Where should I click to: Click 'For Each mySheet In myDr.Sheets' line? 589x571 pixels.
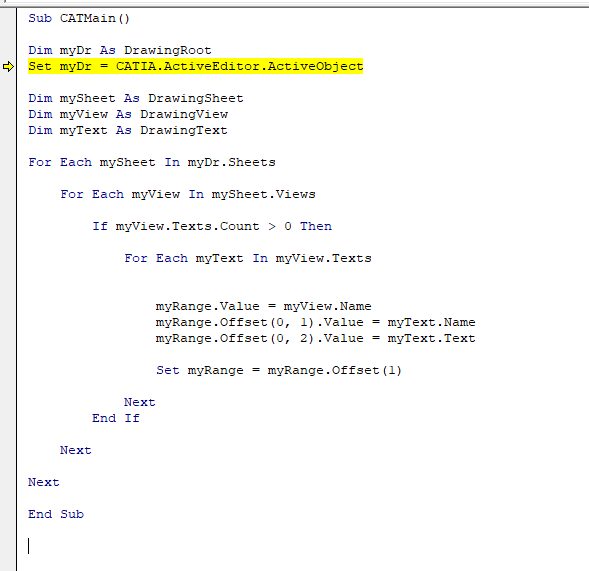pyautogui.click(x=152, y=162)
